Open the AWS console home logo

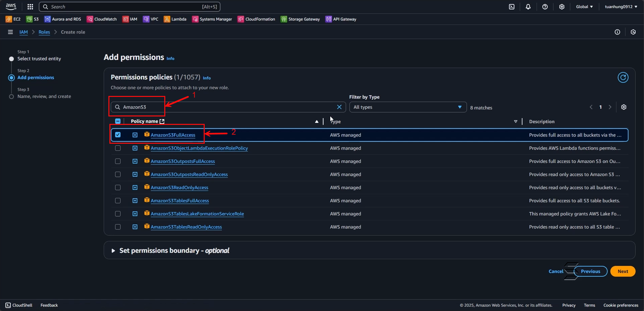(x=11, y=7)
